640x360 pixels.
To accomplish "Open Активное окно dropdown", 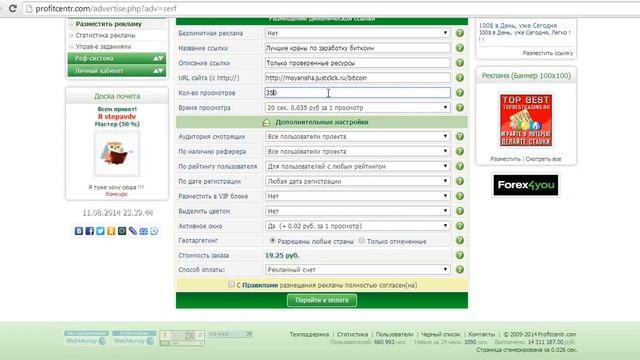I will tap(357, 226).
